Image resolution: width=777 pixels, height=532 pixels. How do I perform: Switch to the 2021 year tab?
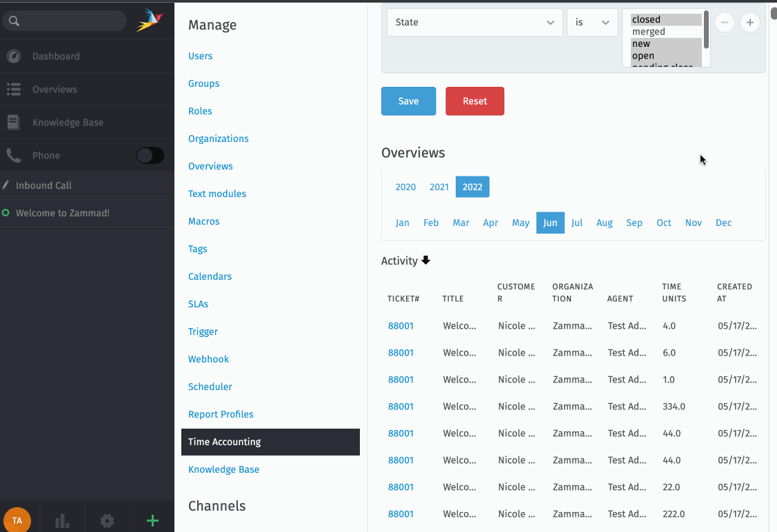(439, 187)
